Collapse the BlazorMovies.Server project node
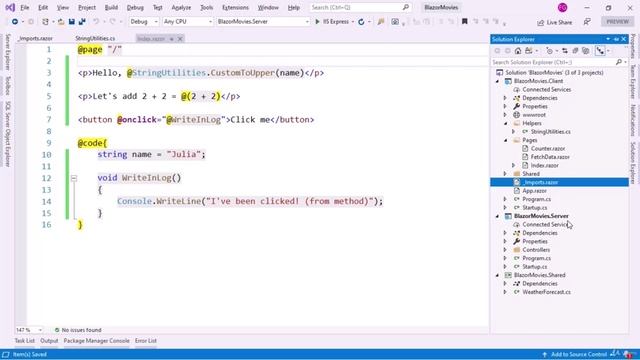Image resolution: width=640 pixels, height=360 pixels. 497,216
